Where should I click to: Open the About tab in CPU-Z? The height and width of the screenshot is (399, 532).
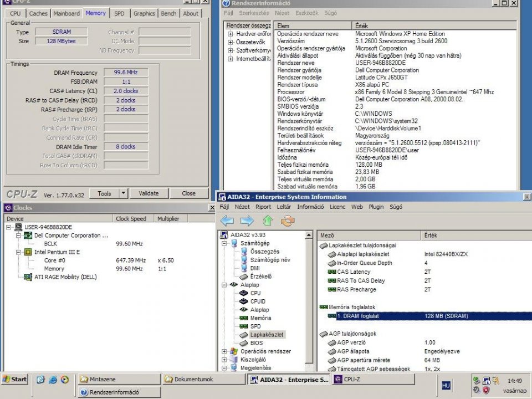191,13
